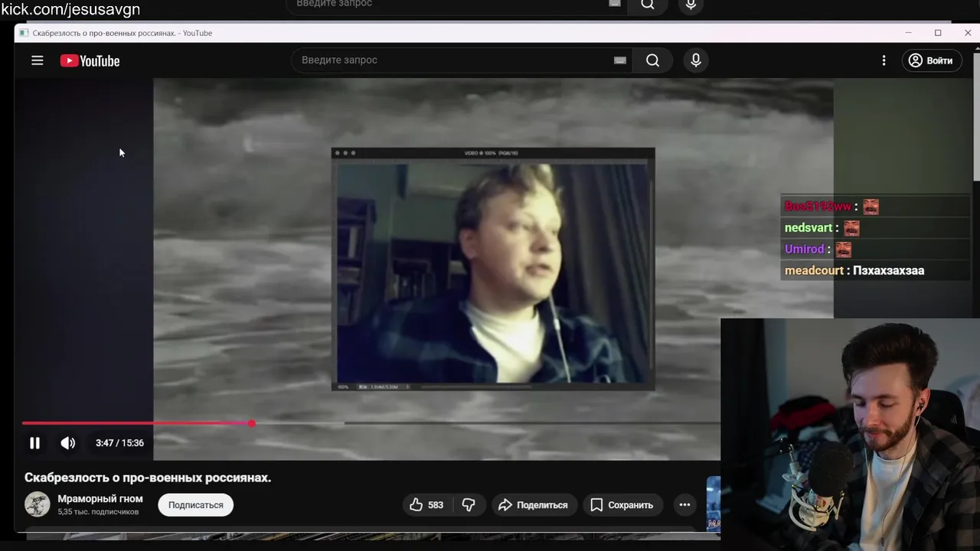
Task: Mute the video with the speaker icon
Action: tap(68, 443)
